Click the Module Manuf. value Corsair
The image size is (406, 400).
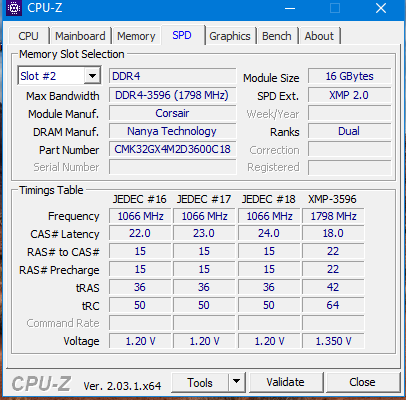click(173, 113)
